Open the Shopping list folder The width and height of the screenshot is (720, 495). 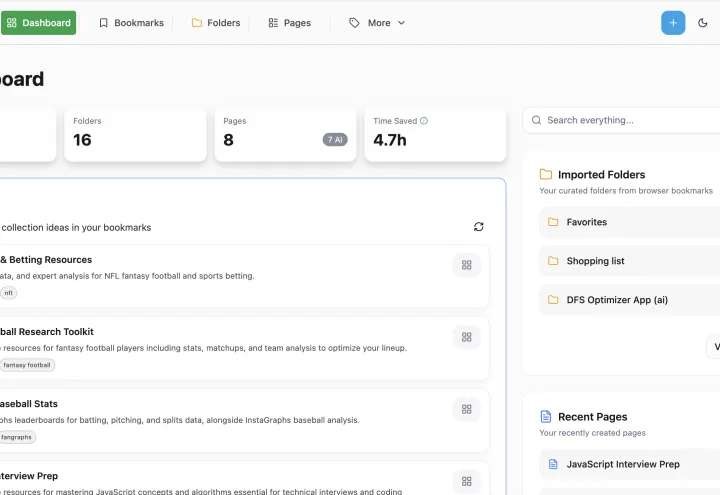click(x=629, y=261)
